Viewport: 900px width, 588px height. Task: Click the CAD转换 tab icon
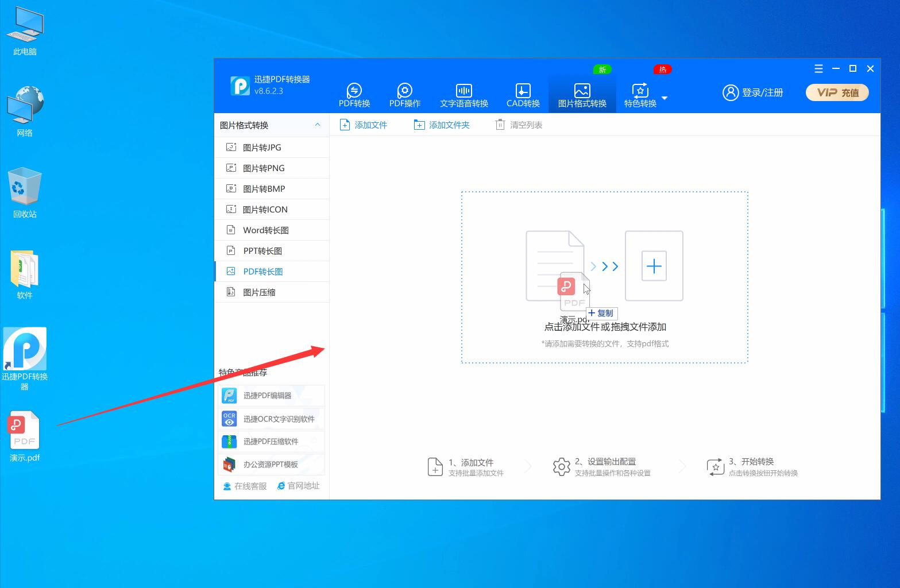tap(523, 90)
